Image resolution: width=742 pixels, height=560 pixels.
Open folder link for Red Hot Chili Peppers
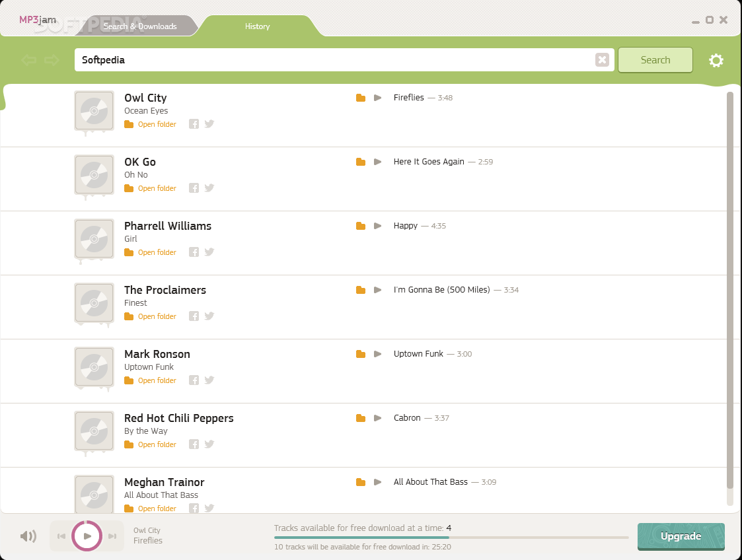pyautogui.click(x=151, y=444)
